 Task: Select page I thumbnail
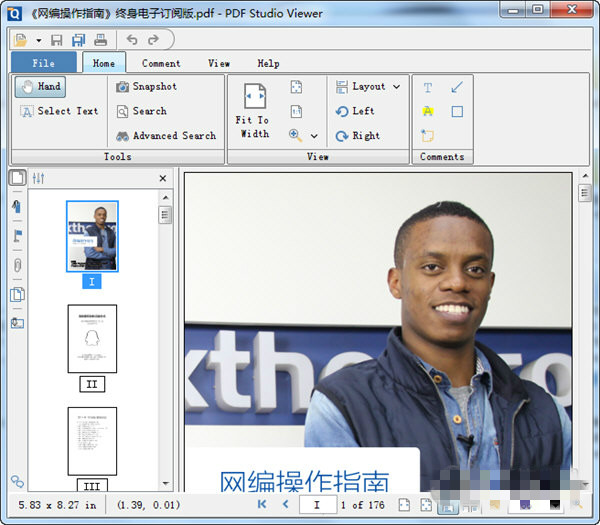pyautogui.click(x=92, y=236)
